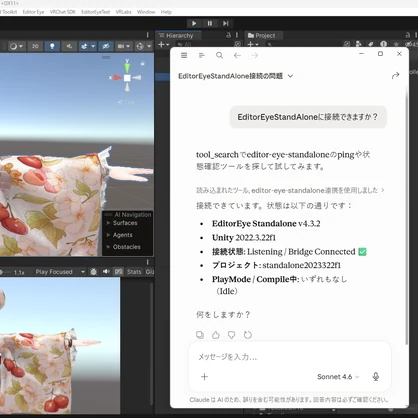Click the message input field
Screen dimensions: 418x418
coord(289,357)
